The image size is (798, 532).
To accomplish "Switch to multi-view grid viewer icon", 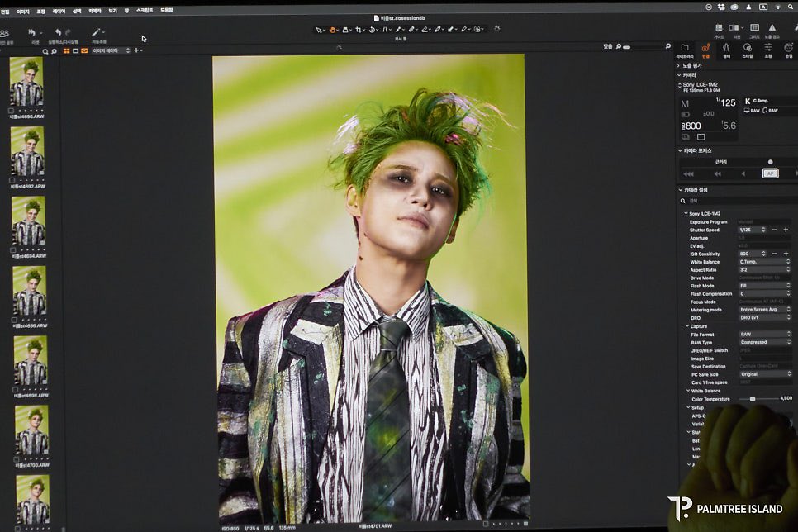I will tap(67, 51).
